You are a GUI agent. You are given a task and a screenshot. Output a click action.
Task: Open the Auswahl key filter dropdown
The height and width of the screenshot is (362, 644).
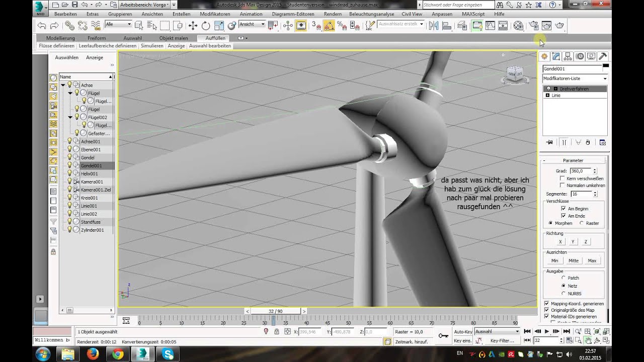(497, 332)
